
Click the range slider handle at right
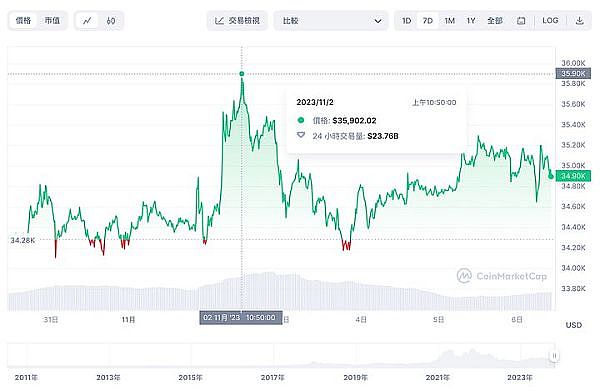click(x=554, y=356)
